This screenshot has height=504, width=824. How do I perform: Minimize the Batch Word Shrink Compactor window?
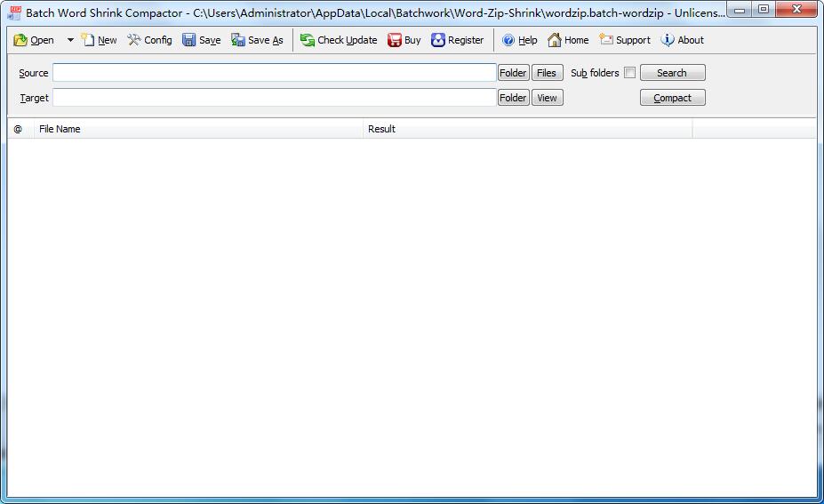point(740,10)
